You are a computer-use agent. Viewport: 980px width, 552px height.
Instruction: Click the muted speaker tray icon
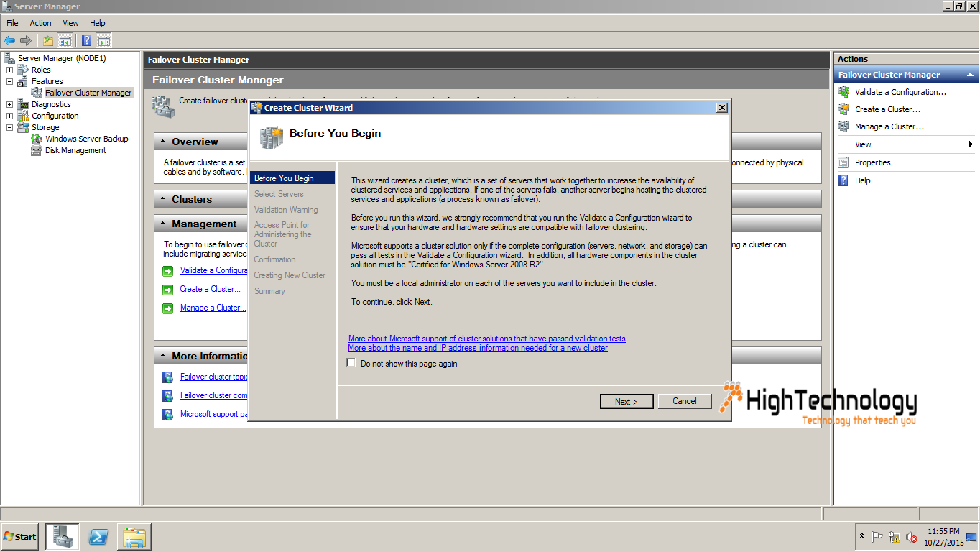pos(912,537)
